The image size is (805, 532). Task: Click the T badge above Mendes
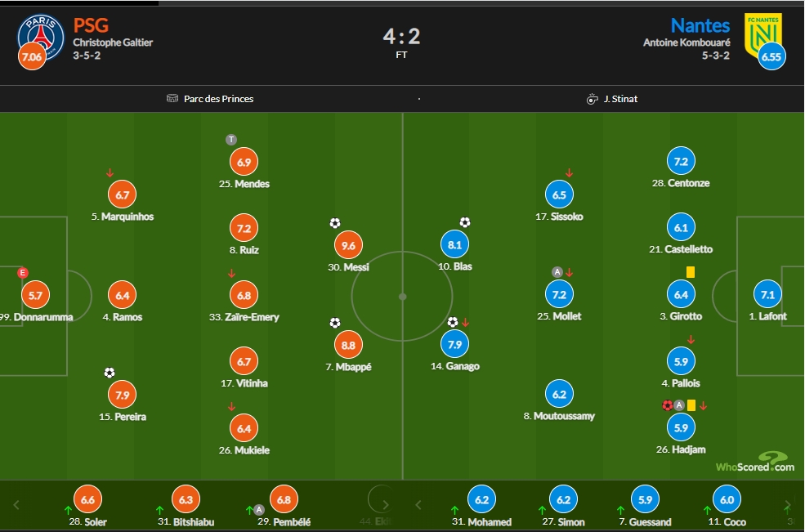[231, 140]
